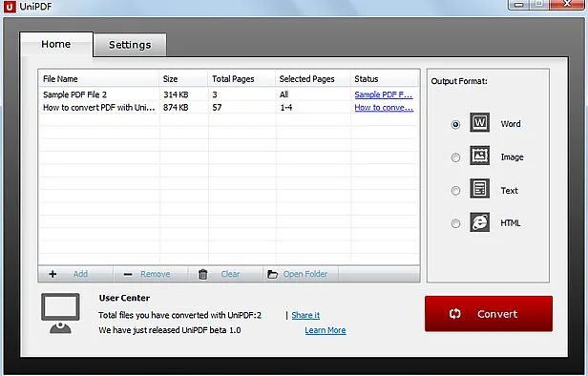
Task: Follow the Learn More link
Action: coord(325,330)
